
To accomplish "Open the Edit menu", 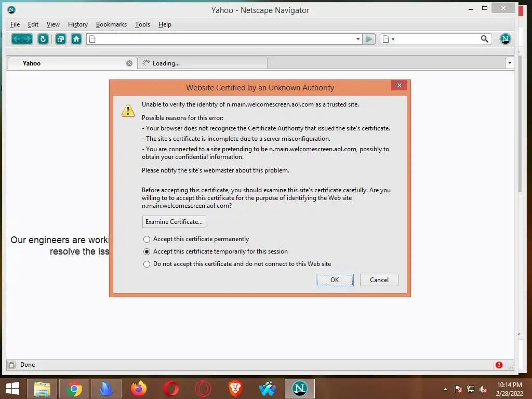I will coord(33,24).
